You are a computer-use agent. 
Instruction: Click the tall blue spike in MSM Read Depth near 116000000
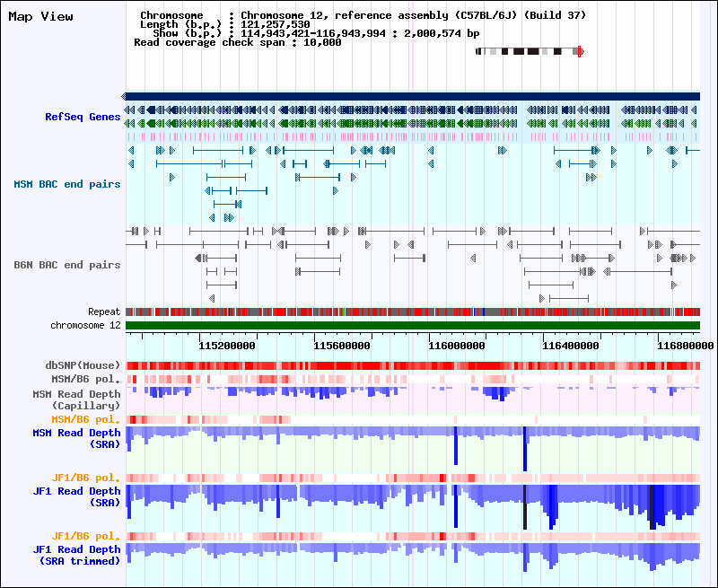point(456,445)
